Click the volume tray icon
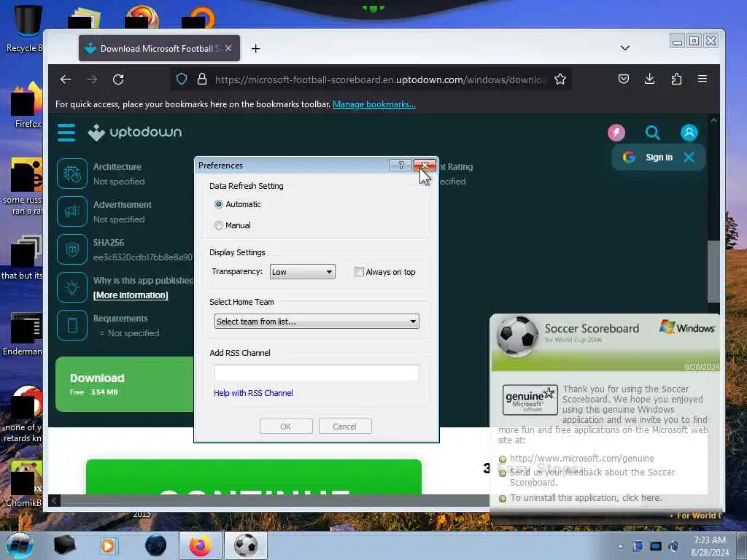This screenshot has width=747, height=560. (673, 546)
